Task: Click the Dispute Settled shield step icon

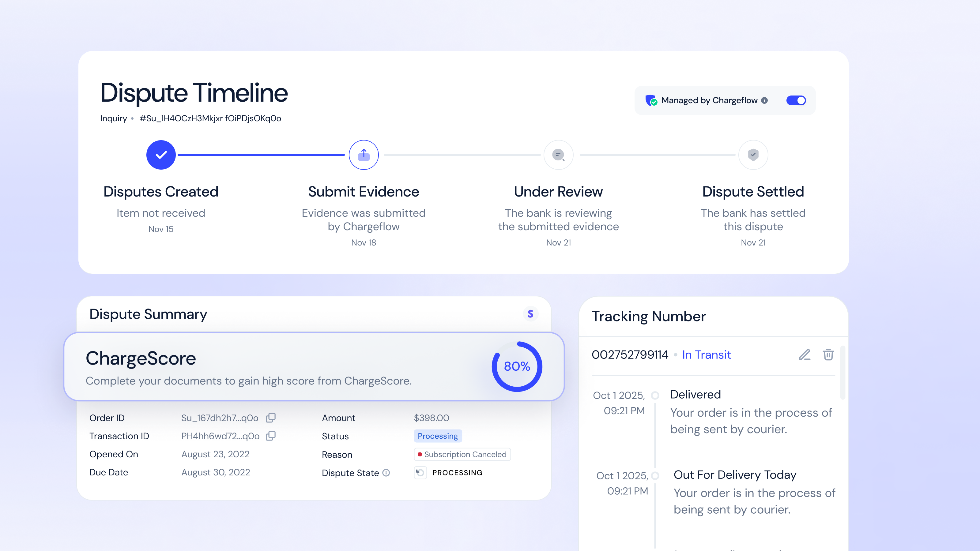Action: pyautogui.click(x=753, y=155)
